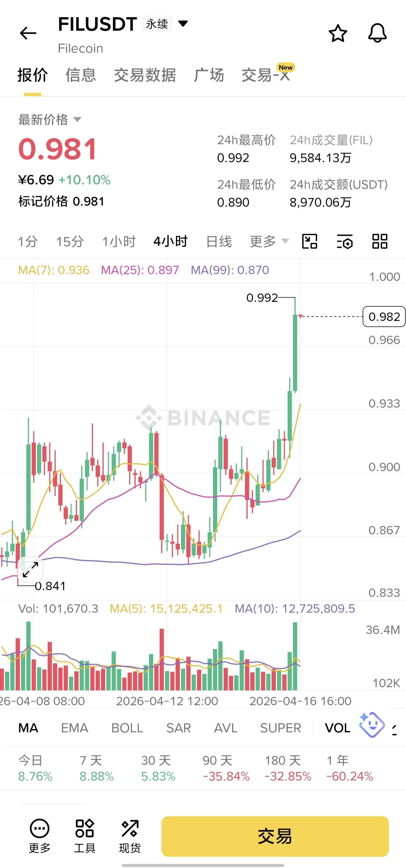This screenshot has width=406, height=868.
Task: Tap the 90 天 -35.84% performance
Action: (x=226, y=768)
